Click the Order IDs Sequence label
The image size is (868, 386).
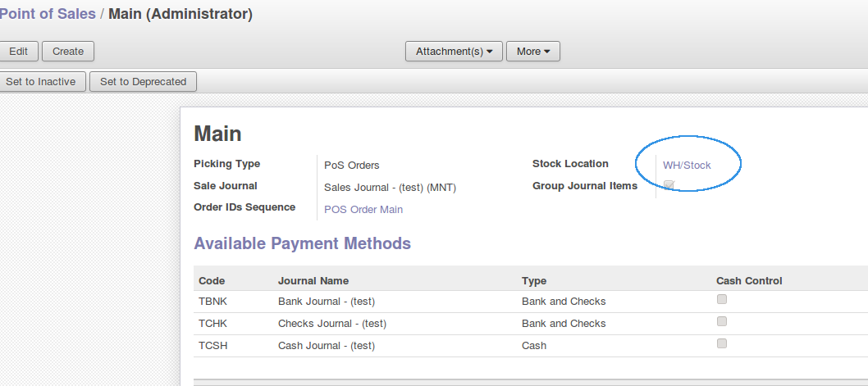click(244, 207)
